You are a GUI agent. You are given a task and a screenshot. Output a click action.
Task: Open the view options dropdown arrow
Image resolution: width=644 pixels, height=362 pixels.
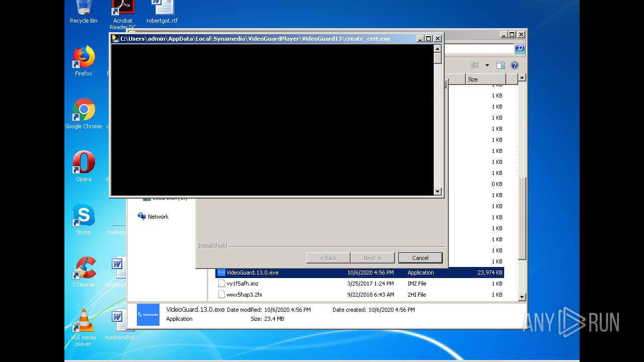[487, 65]
